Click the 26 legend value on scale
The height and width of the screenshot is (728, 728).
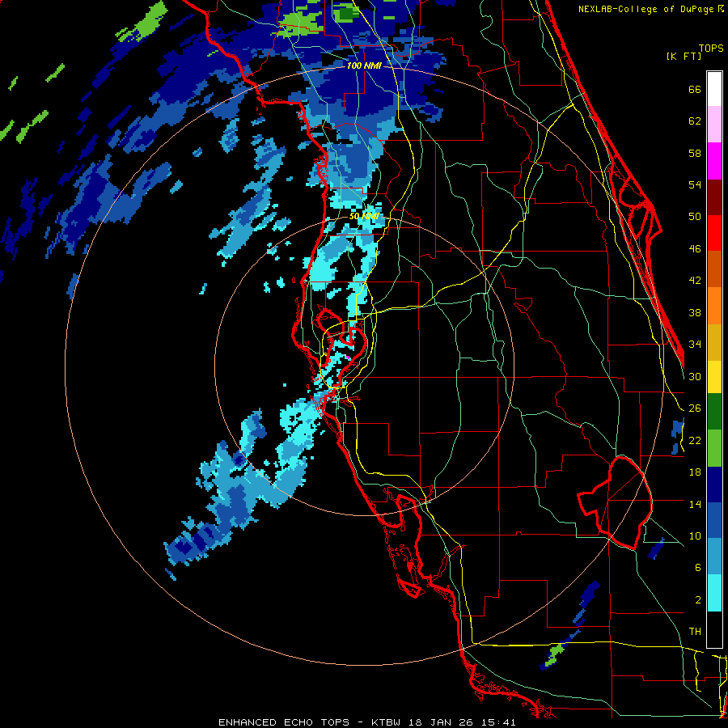point(695,408)
